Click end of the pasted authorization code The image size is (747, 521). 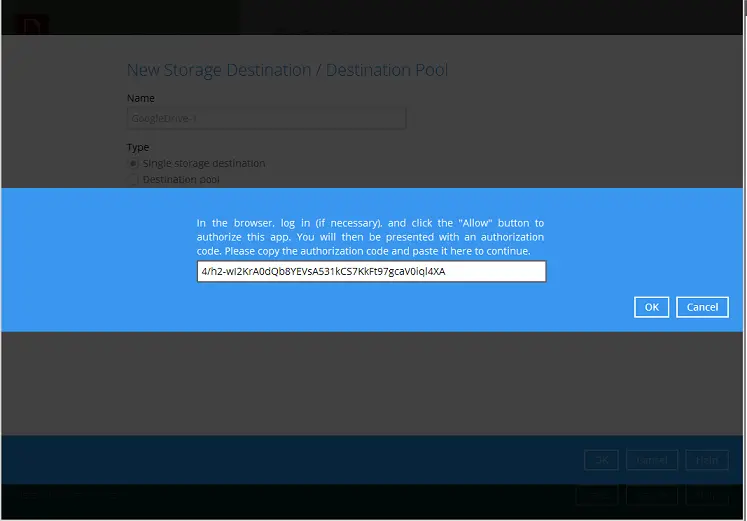[446, 271]
